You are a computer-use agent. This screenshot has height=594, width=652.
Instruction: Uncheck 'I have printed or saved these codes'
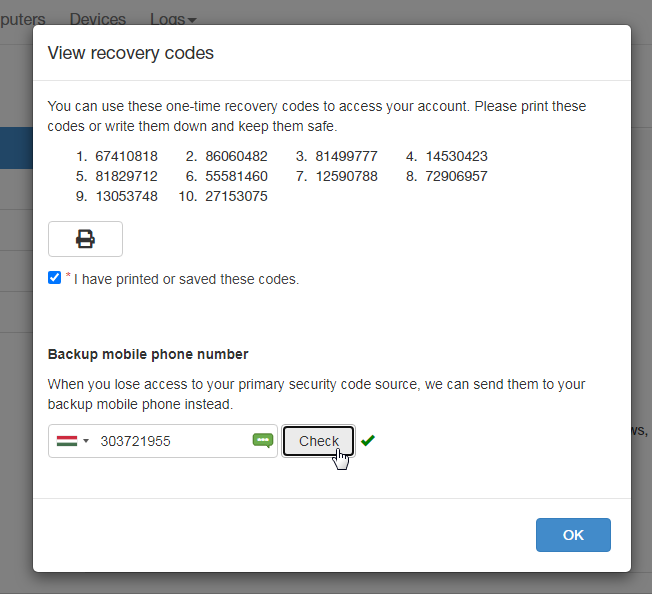[54, 278]
